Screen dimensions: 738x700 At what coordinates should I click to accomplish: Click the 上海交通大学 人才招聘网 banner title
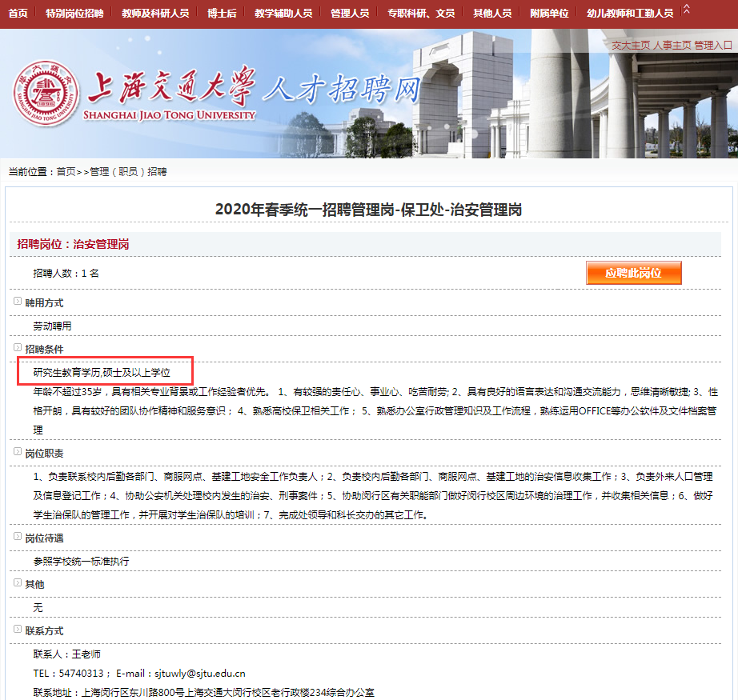[x=255, y=89]
